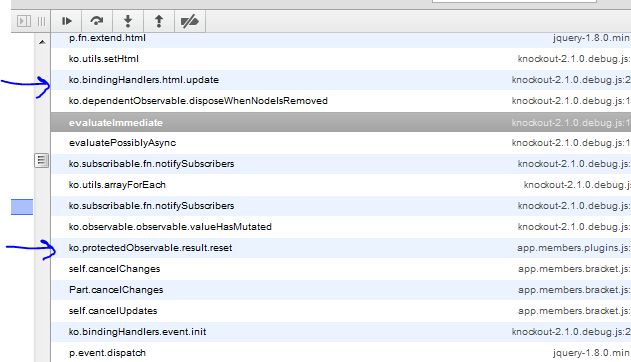Open app.members.bracket.js link beside self.cancelChanges
Image resolution: width=631 pixels, height=362 pixels.
(x=574, y=269)
